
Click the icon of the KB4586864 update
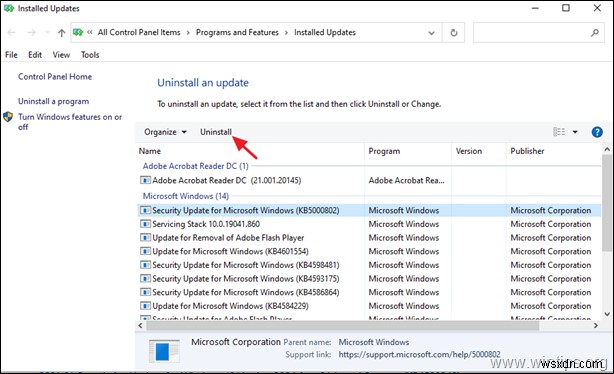pos(145,293)
